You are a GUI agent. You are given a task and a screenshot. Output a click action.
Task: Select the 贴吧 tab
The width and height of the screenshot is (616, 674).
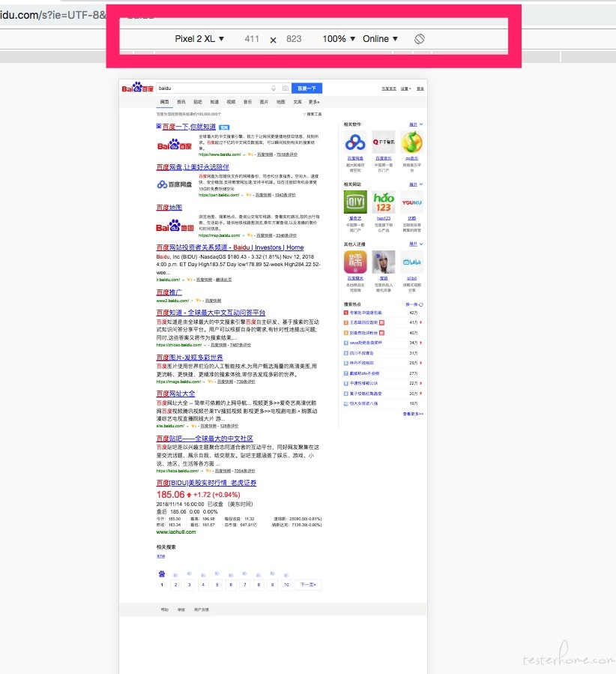pos(198,102)
